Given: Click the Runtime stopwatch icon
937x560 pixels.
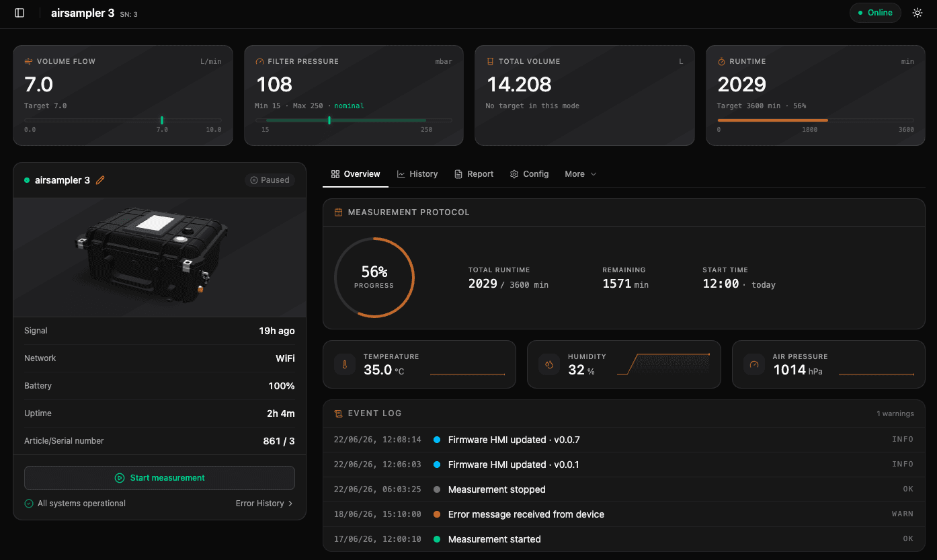Looking at the screenshot, I should (722, 61).
